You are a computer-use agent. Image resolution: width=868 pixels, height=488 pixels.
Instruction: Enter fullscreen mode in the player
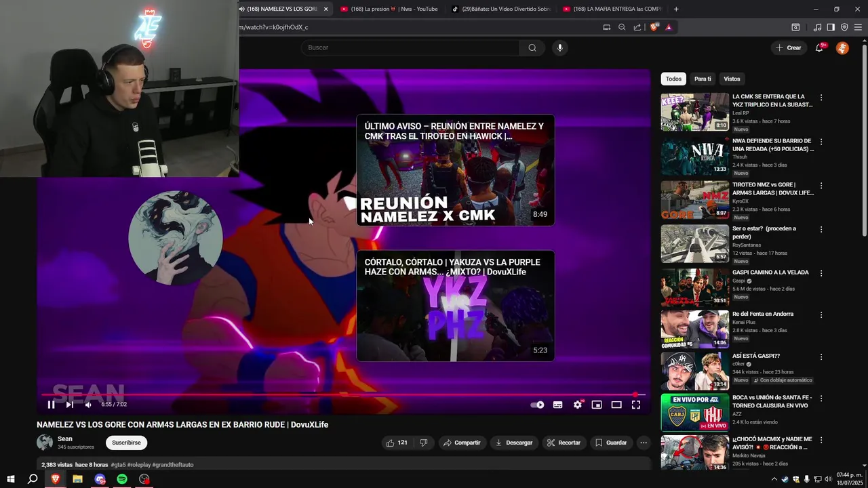pos(636,405)
